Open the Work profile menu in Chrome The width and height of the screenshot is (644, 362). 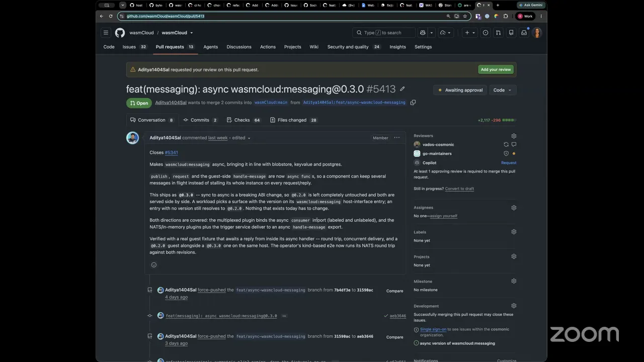click(x=525, y=16)
